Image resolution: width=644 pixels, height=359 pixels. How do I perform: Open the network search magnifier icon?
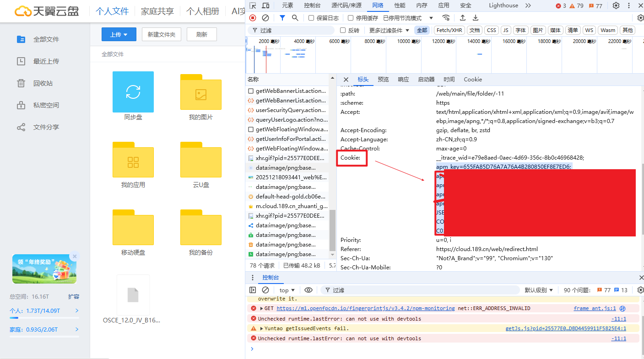295,18
